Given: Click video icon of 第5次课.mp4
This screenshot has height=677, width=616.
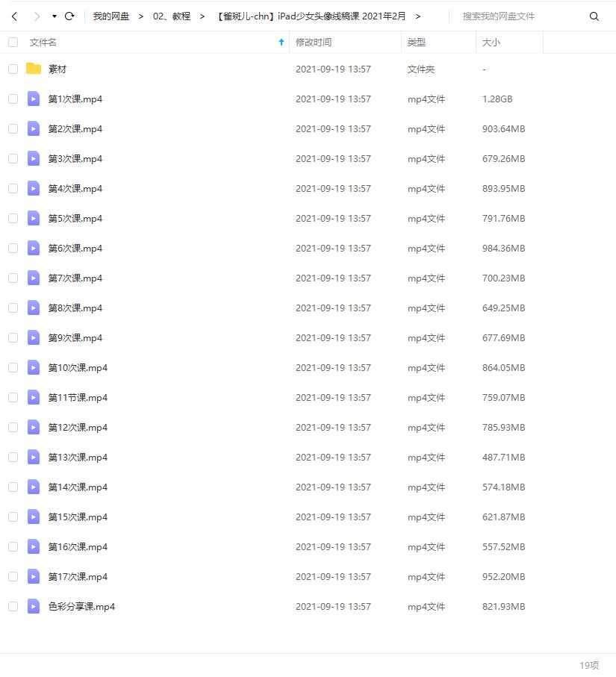Looking at the screenshot, I should coord(34,218).
